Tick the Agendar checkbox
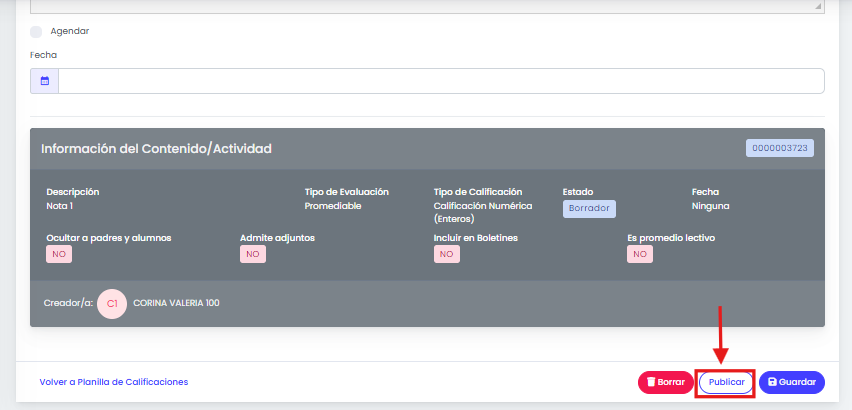The image size is (852, 410). pos(36,31)
